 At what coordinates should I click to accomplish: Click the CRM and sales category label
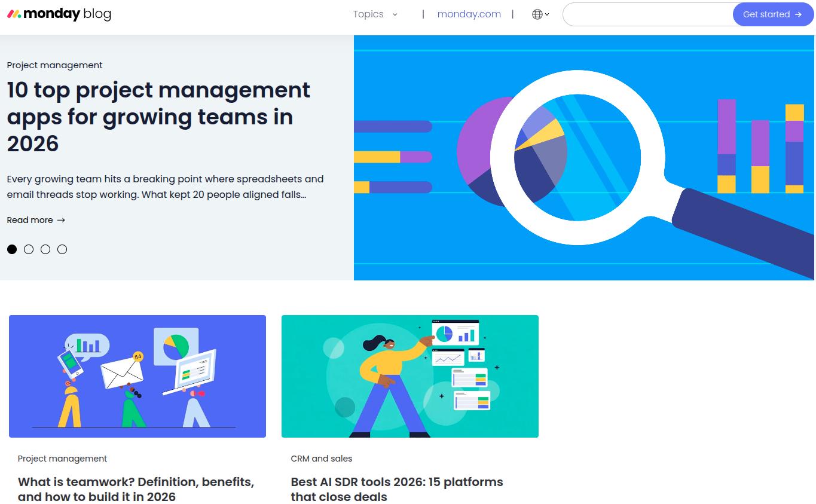click(322, 459)
